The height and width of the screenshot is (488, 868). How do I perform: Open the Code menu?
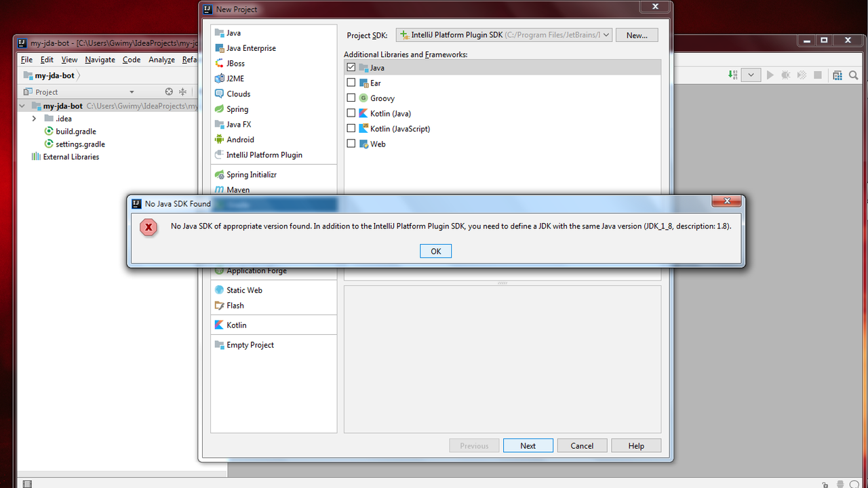(132, 60)
